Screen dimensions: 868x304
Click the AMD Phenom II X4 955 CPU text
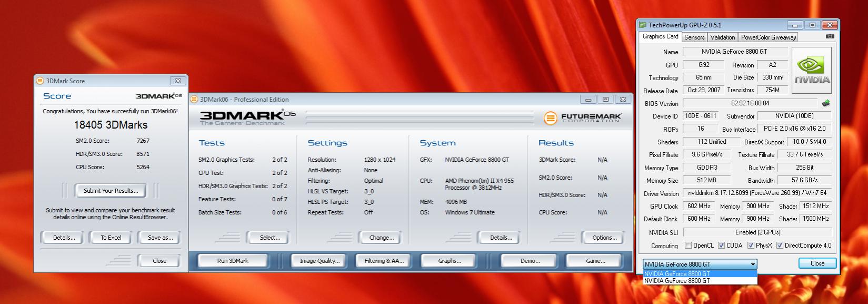click(x=479, y=184)
